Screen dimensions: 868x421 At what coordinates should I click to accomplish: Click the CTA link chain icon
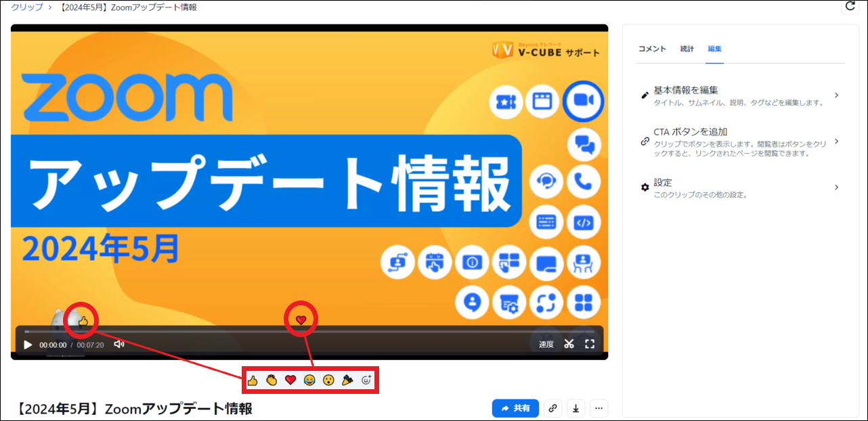click(x=645, y=142)
